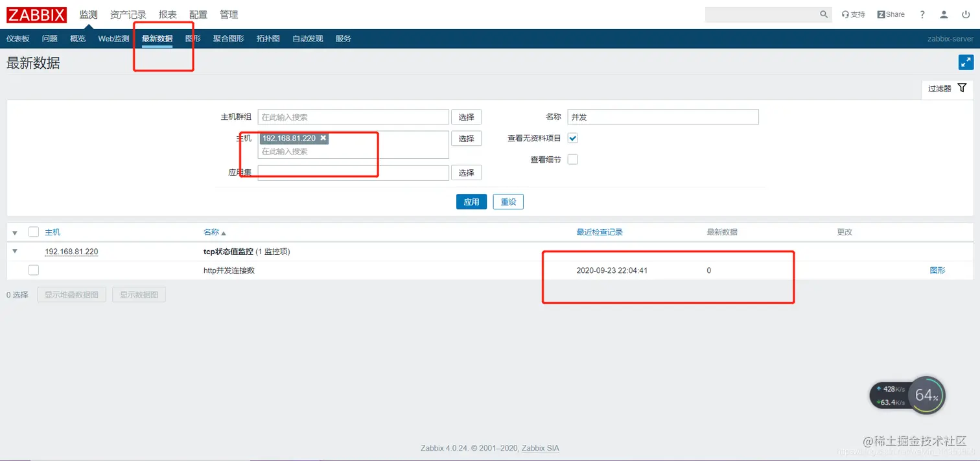Toggle fullscreen mode button

[966, 62]
